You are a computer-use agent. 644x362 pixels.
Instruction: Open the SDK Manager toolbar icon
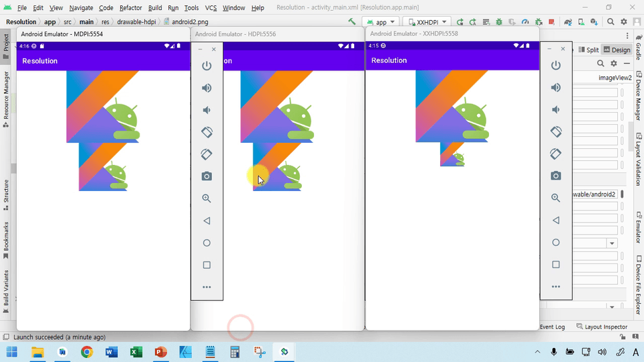click(594, 21)
